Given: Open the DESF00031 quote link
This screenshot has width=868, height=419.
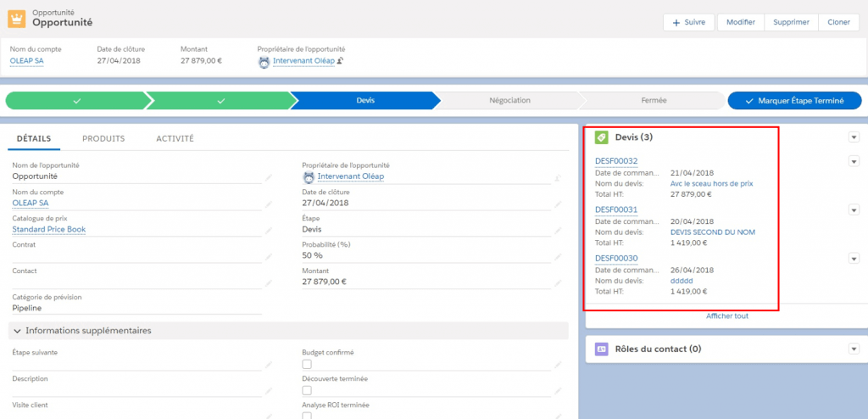Looking at the screenshot, I should tap(616, 209).
